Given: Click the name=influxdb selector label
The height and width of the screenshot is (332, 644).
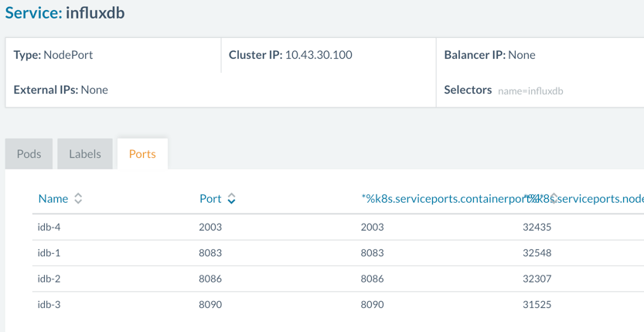Looking at the screenshot, I should [x=530, y=91].
